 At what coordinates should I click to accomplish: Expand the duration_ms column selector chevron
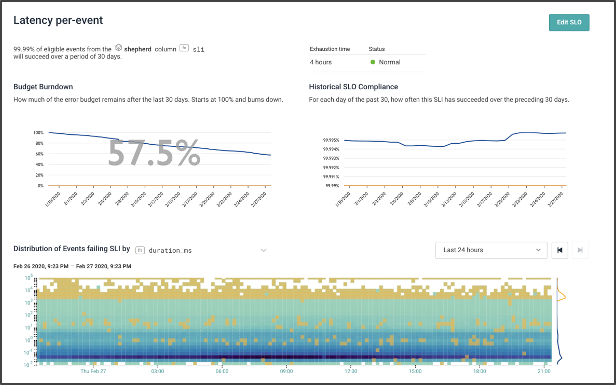click(x=264, y=250)
